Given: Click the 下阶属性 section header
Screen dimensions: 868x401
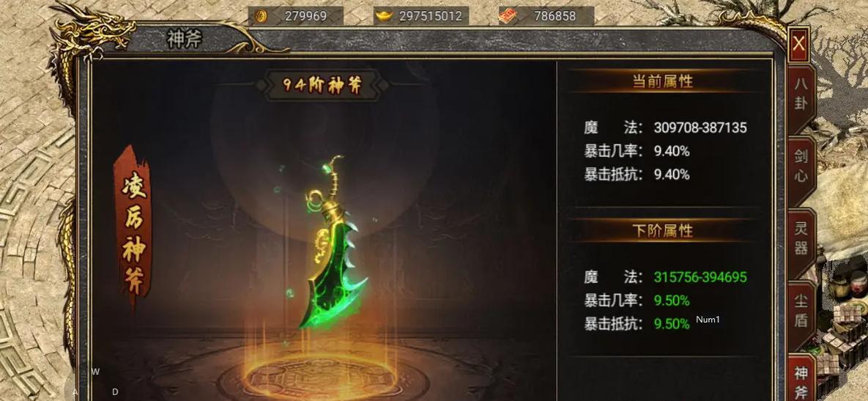Looking at the screenshot, I should click(663, 231).
